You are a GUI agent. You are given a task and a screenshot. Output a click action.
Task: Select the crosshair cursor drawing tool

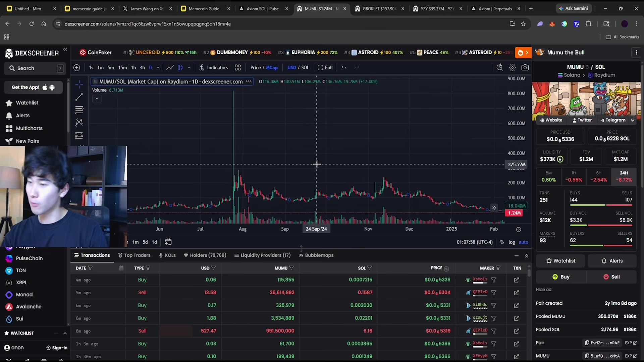79,84
